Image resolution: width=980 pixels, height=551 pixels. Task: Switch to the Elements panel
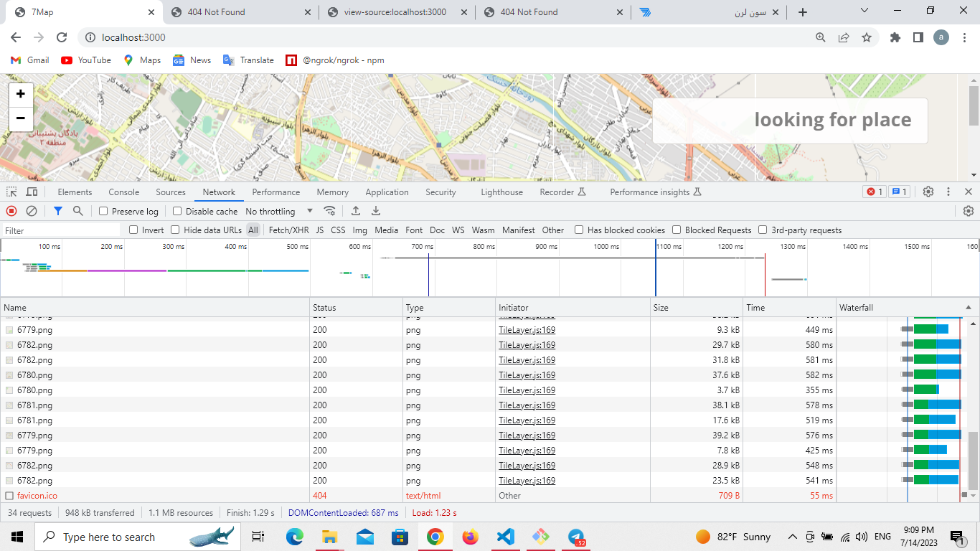click(75, 192)
